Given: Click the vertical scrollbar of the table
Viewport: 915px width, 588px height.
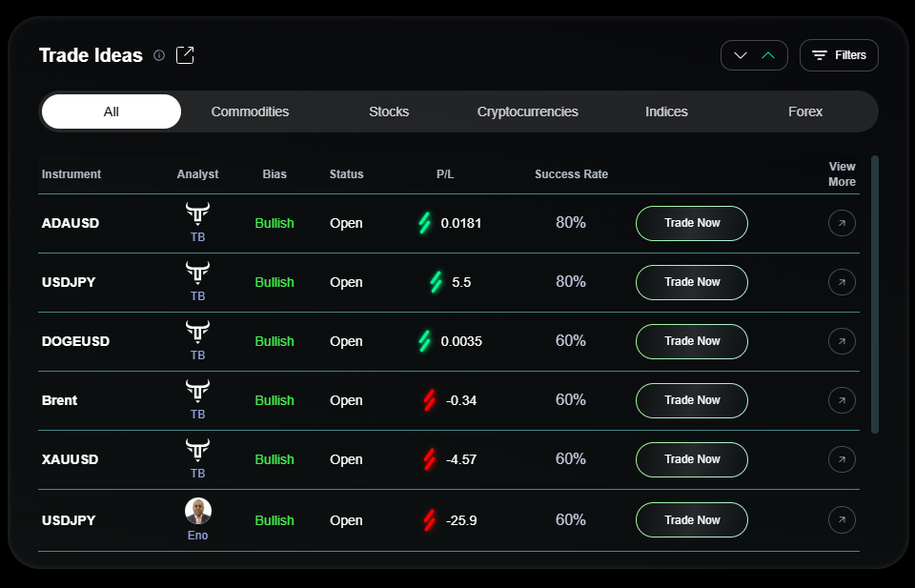Looking at the screenshot, I should click(875, 294).
